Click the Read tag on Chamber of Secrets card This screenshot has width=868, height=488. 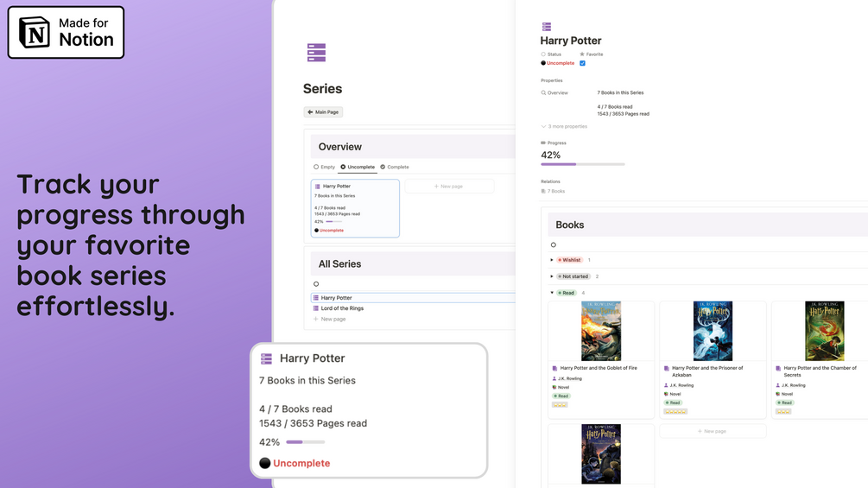click(x=784, y=402)
